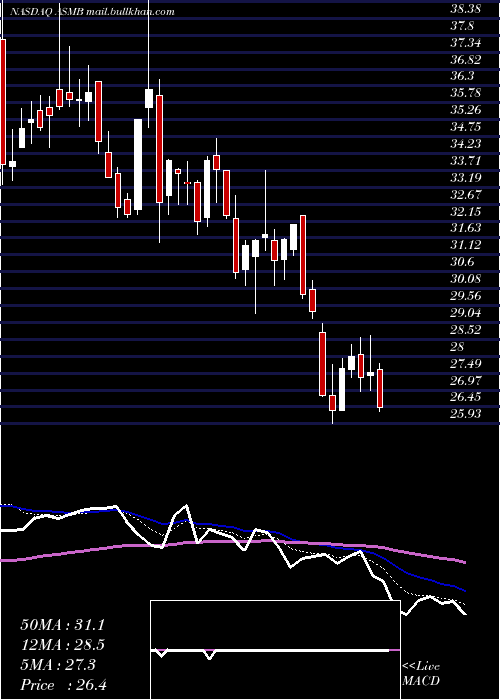Click the 29.04 price axis label
The image size is (500, 700).
coord(466,312)
